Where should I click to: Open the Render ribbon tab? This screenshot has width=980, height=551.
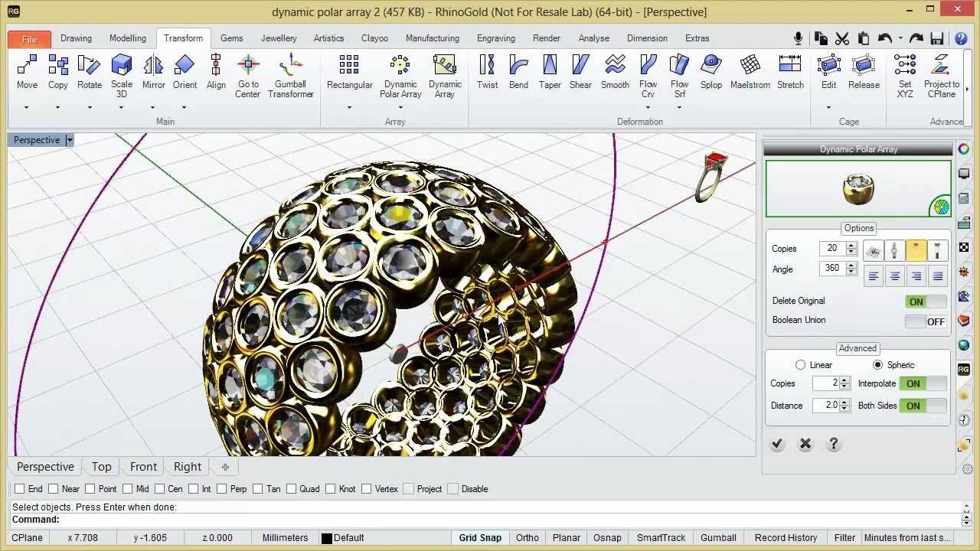[547, 38]
